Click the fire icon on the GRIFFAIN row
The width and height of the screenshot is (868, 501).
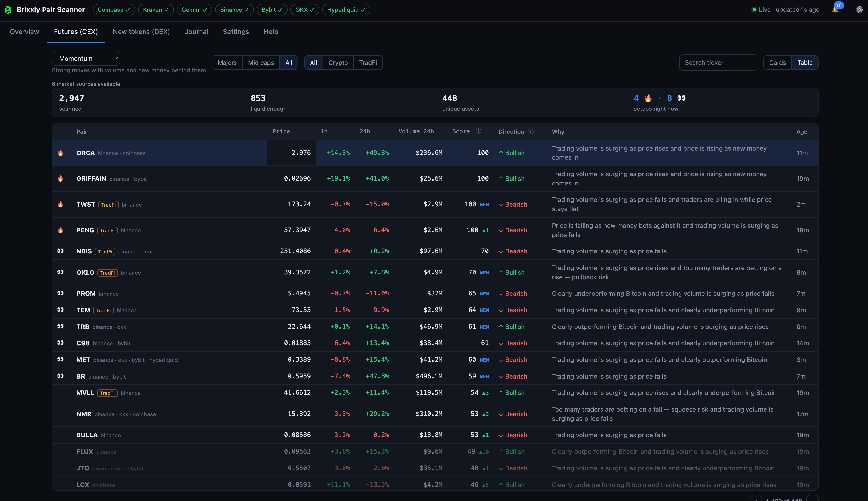[x=61, y=179]
